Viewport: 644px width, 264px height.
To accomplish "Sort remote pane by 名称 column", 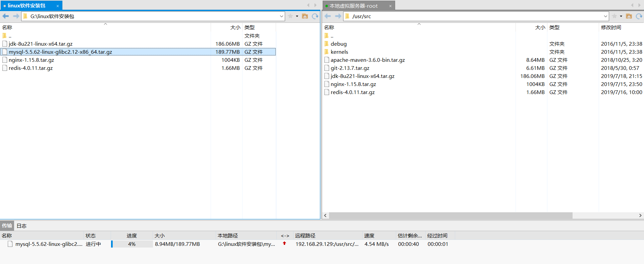I will pyautogui.click(x=419, y=27).
